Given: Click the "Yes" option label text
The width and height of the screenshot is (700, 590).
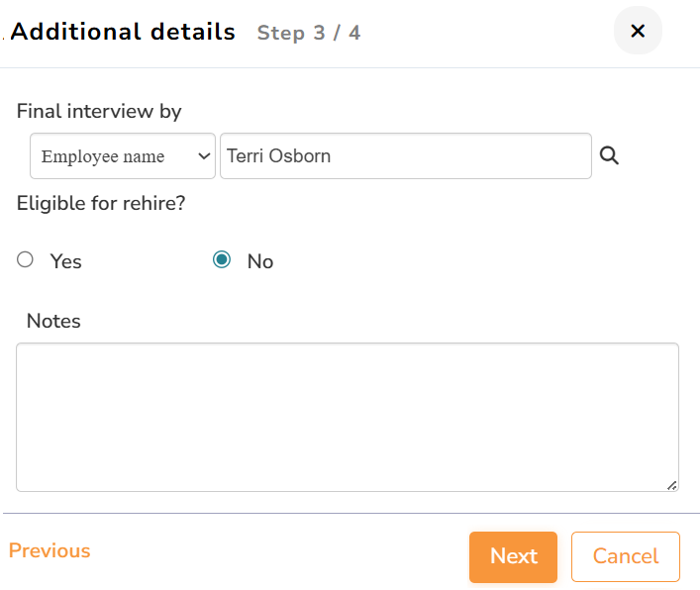Looking at the screenshot, I should click(66, 262).
